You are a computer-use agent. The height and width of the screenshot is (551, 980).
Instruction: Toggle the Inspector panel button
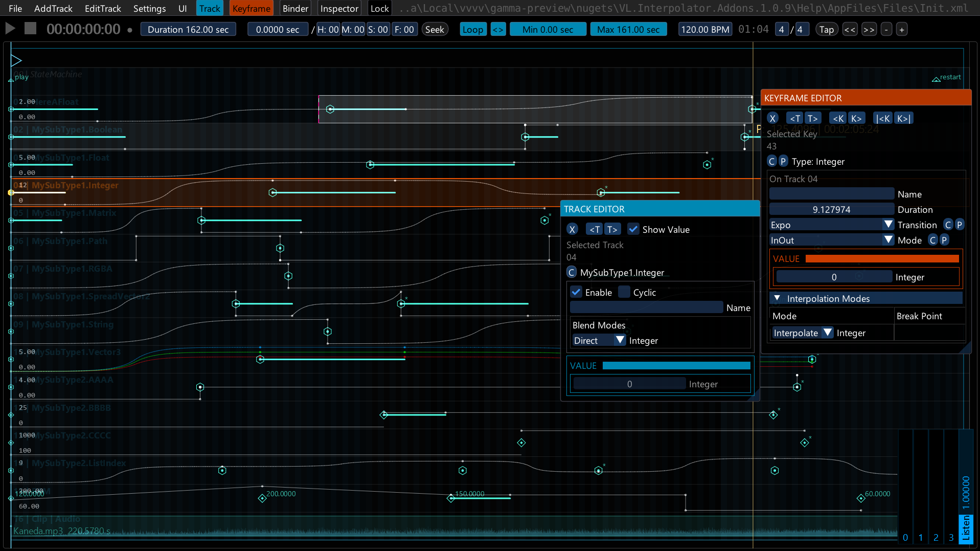339,8
